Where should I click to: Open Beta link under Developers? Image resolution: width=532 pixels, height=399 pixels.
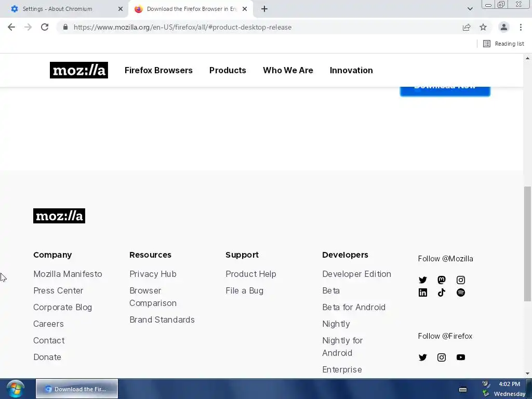(331, 290)
